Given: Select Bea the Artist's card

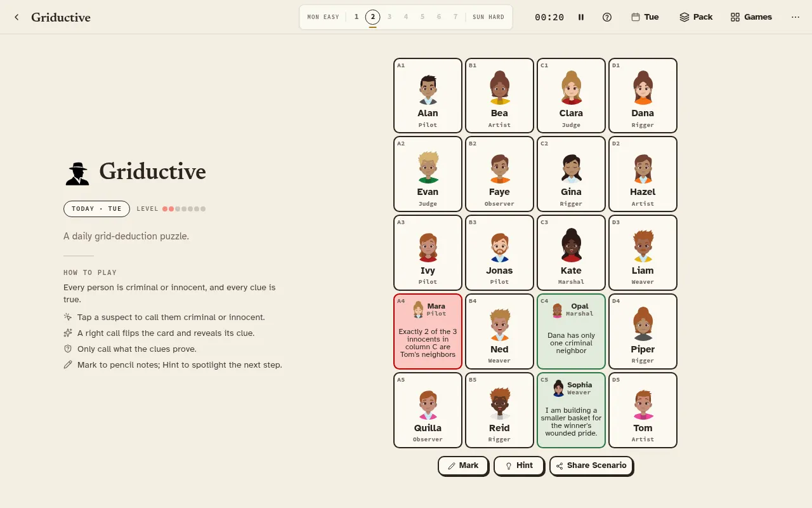Looking at the screenshot, I should click(x=499, y=95).
